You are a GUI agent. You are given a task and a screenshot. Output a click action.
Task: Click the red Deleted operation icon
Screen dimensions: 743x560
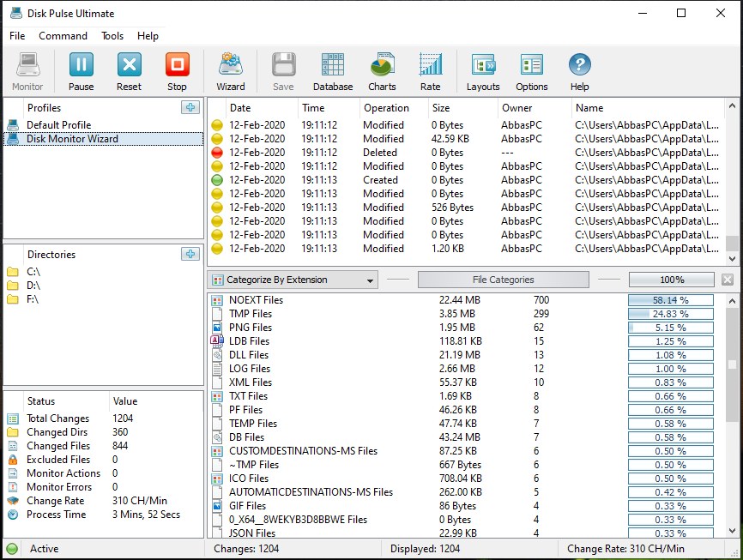coord(216,153)
